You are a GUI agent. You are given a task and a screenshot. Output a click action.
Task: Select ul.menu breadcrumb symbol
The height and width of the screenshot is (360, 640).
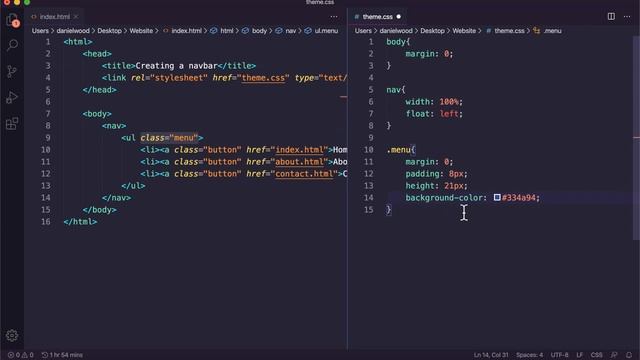coord(322,31)
